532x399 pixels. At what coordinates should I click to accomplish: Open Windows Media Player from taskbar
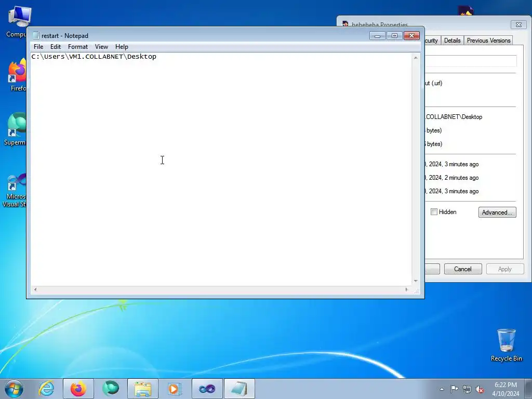pos(175,389)
